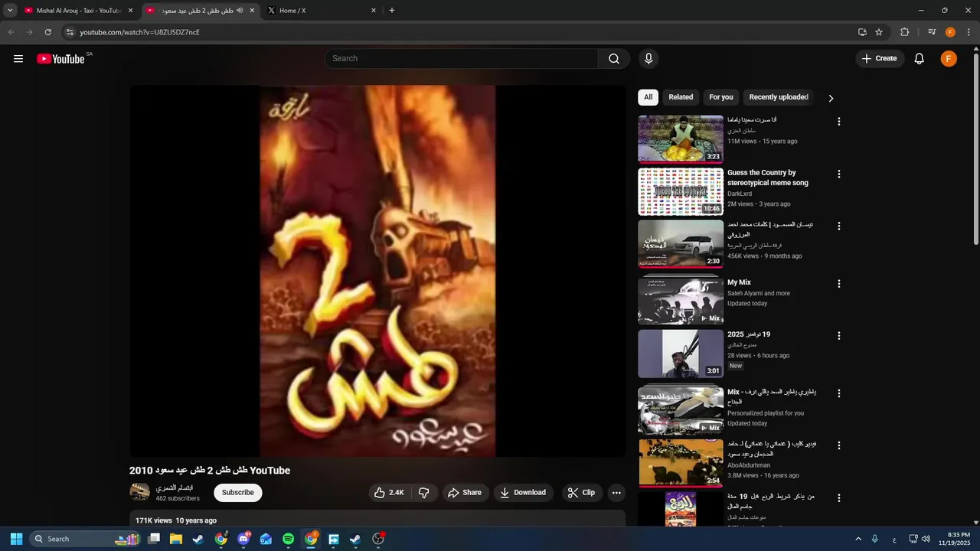
Task: Open the YouTube hamburger guide menu
Action: (x=18, y=59)
